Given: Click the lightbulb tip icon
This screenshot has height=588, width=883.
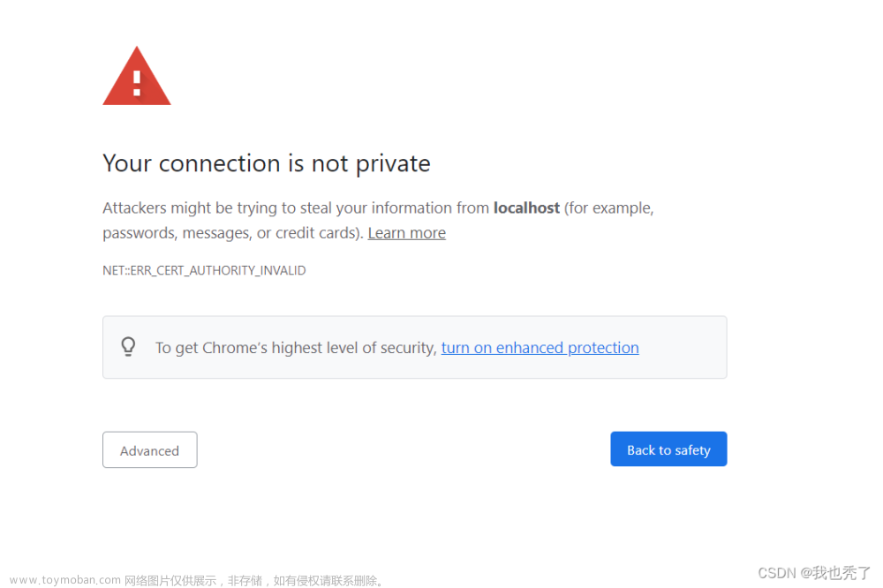Looking at the screenshot, I should click(x=128, y=347).
